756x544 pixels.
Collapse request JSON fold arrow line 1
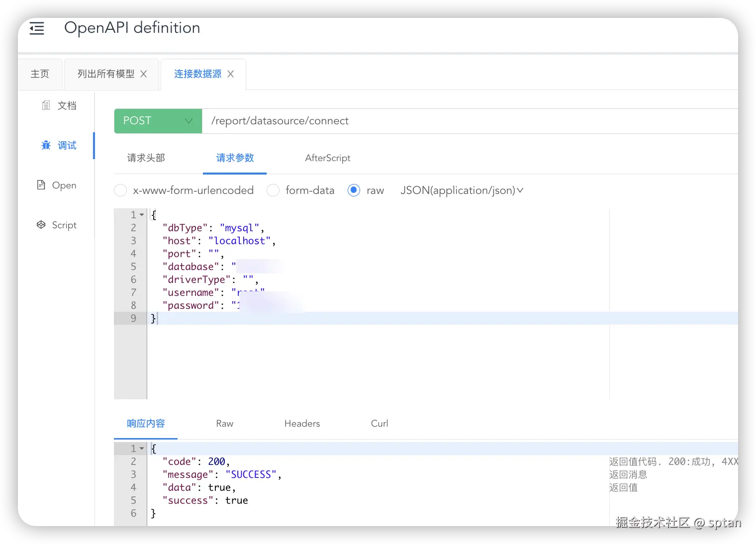pos(142,215)
